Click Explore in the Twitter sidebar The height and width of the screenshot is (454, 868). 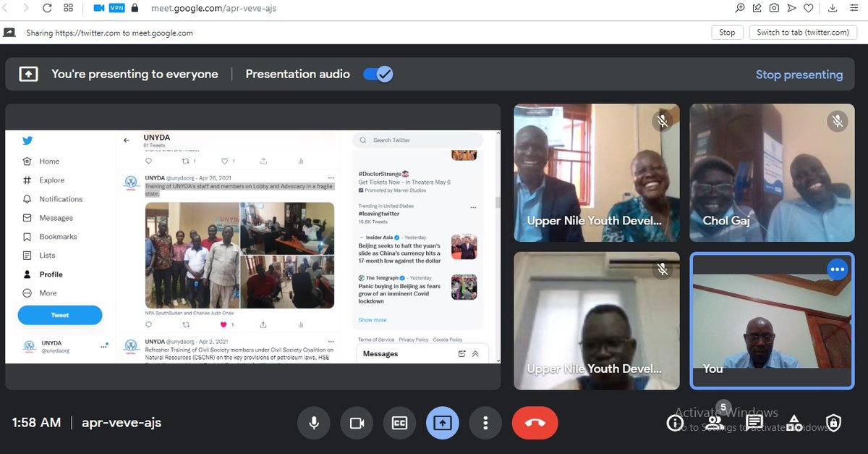point(44,180)
